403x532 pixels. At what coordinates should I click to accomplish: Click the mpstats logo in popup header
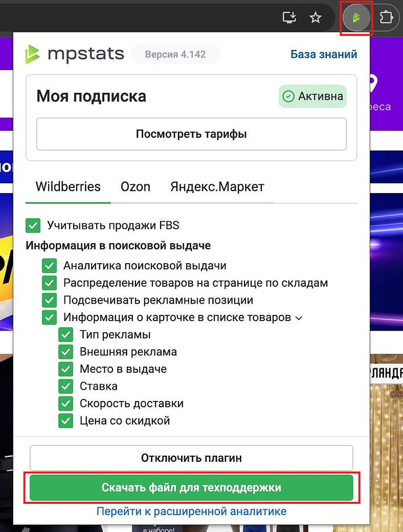75,54
